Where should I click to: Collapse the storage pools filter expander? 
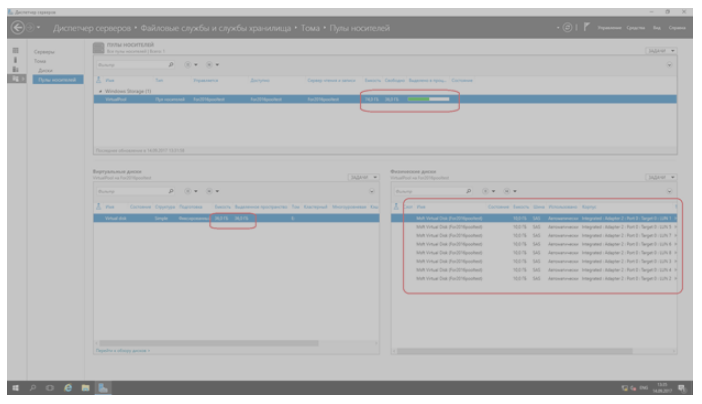pyautogui.click(x=671, y=66)
